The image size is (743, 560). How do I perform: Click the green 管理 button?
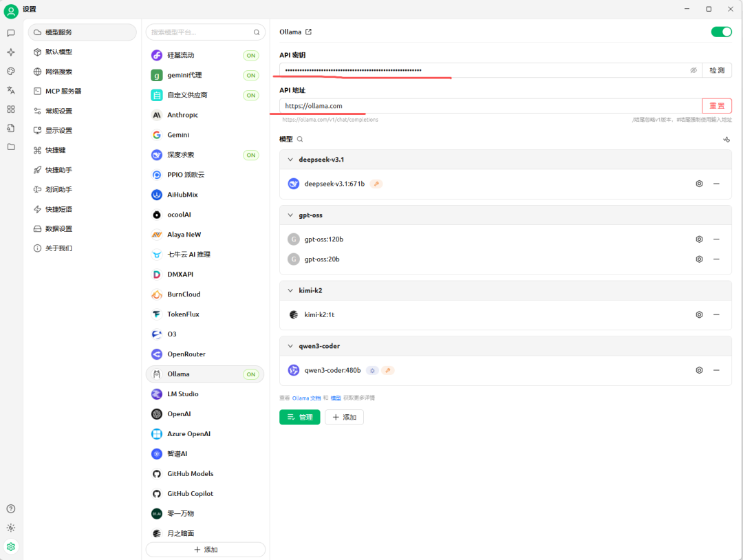[299, 417]
